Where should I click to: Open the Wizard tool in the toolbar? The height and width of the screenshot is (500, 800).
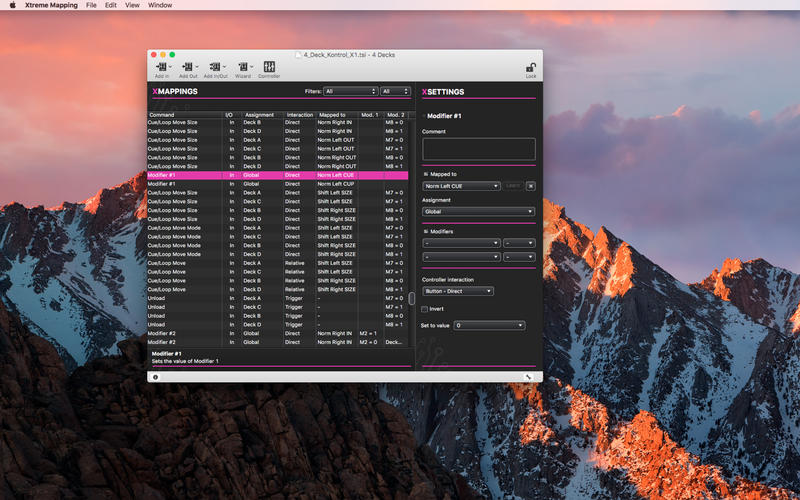pyautogui.click(x=243, y=67)
